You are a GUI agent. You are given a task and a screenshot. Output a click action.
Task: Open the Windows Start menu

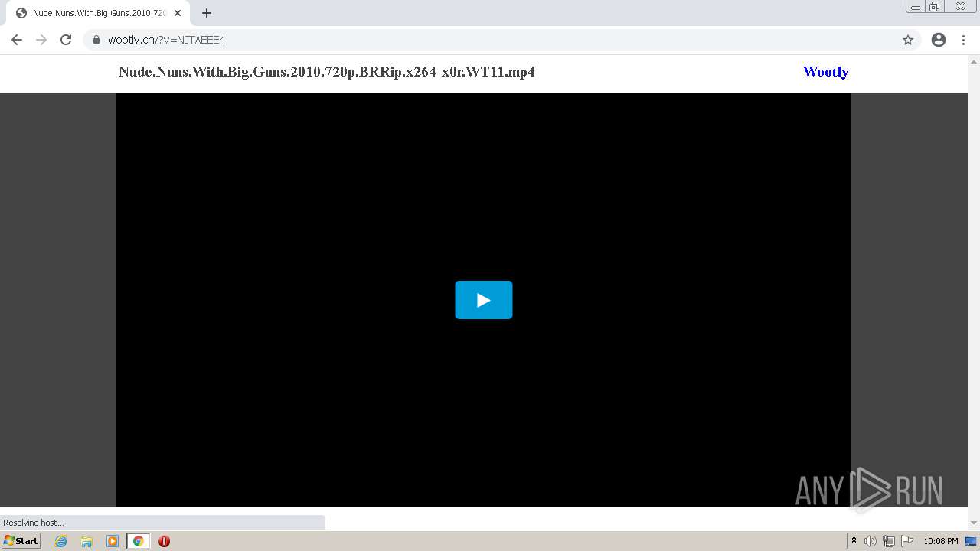21,541
